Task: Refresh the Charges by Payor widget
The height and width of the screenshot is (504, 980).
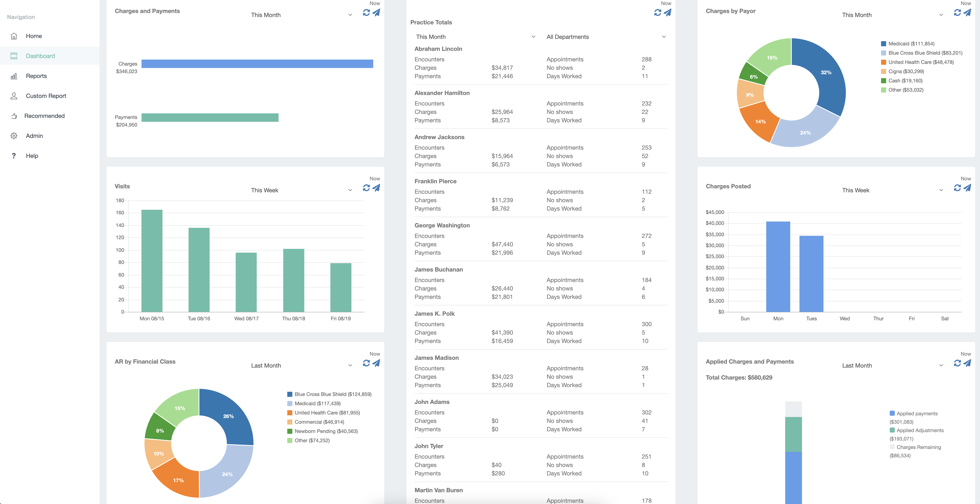Action: point(957,13)
